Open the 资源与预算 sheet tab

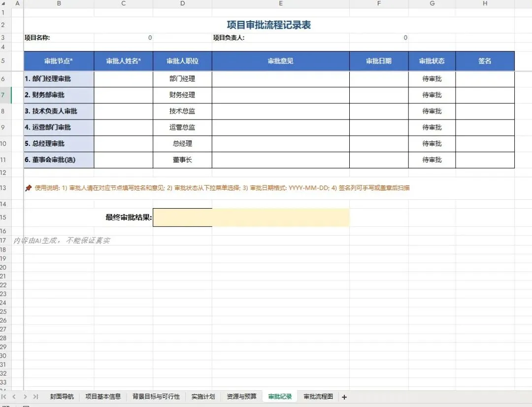click(241, 397)
